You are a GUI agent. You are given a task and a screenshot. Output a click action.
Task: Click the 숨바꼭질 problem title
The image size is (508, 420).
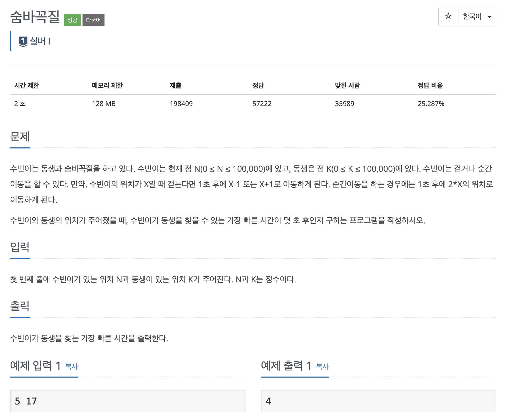pyautogui.click(x=35, y=17)
